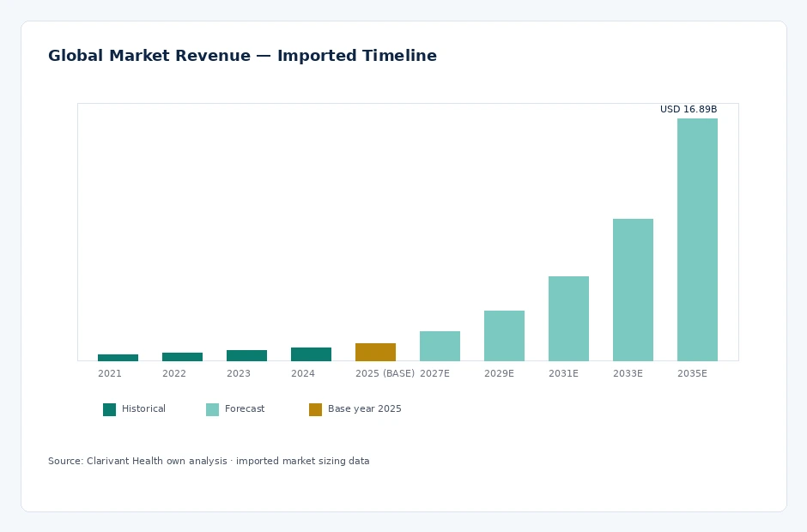Select the 2021 historical bar
Screen dimensions: 807x532
[118, 358]
